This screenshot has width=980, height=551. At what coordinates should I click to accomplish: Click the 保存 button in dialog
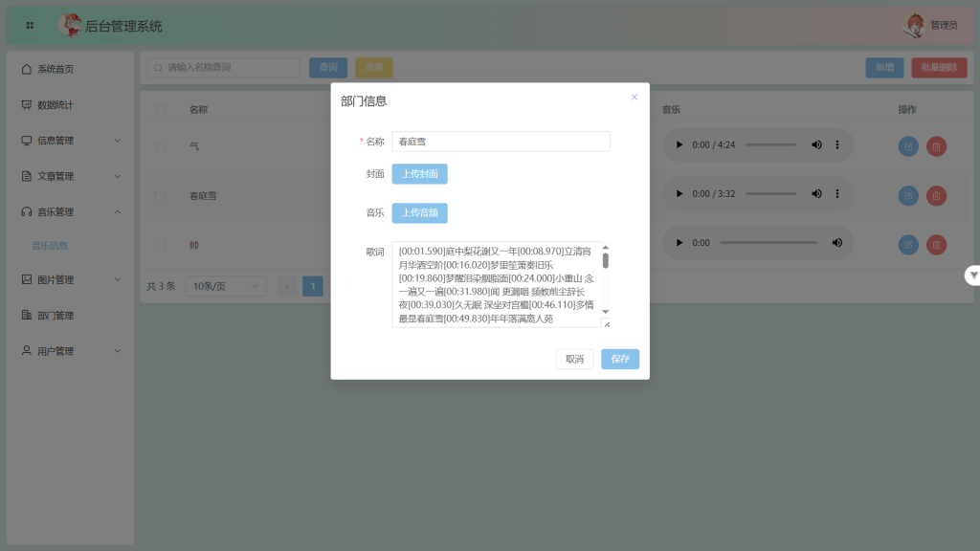(x=620, y=359)
